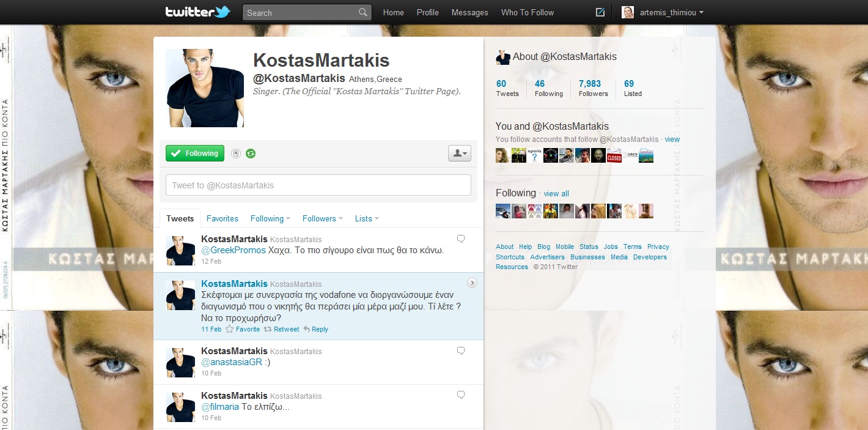
Task: Open the @anastasiaGR mention link
Action: (x=232, y=362)
